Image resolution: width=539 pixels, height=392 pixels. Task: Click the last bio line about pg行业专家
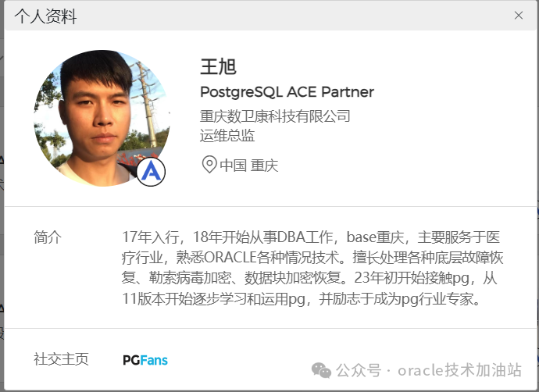coord(302,299)
